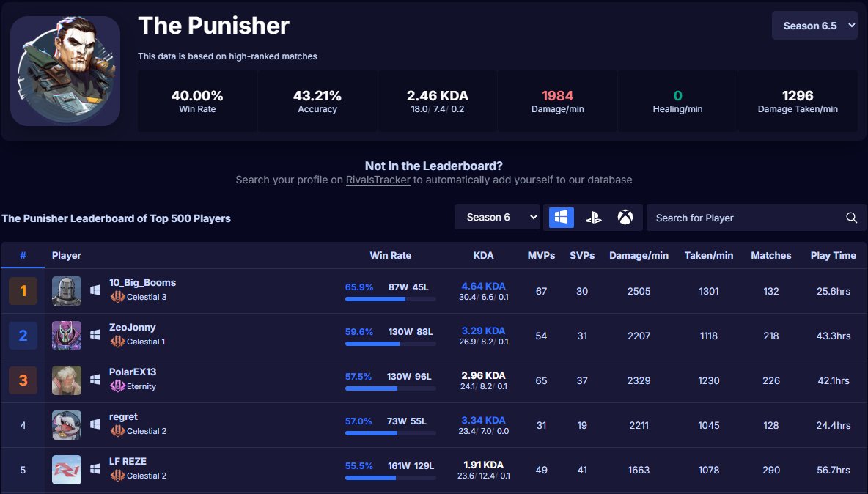Screen dimensions: 868x494
Task: Sort by the Player column header
Action: tap(67, 255)
